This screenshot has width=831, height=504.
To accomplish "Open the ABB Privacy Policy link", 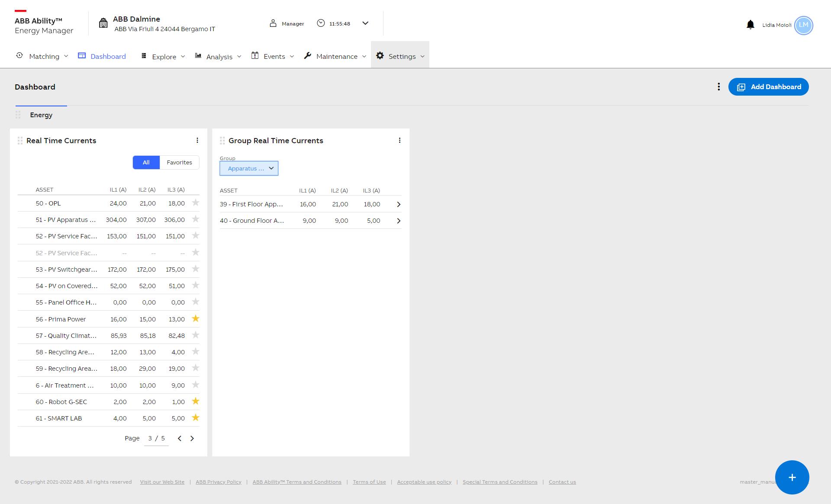I will coord(219,482).
